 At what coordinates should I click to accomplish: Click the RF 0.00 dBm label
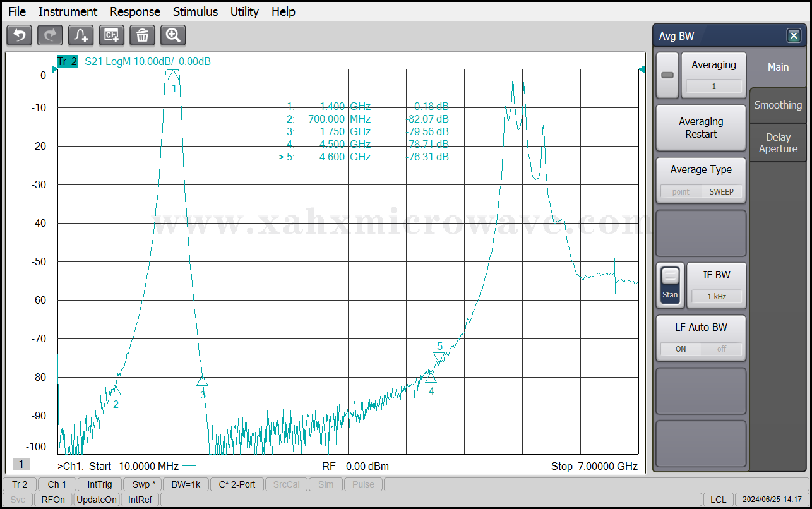355,466
